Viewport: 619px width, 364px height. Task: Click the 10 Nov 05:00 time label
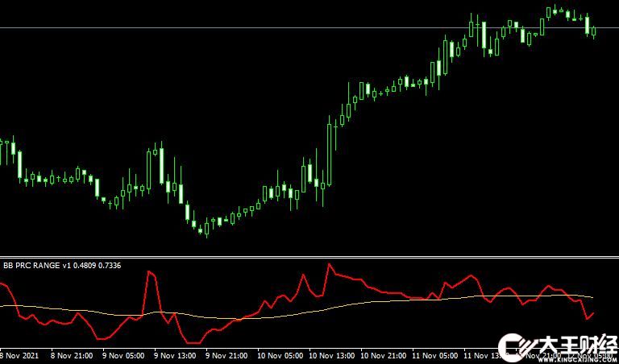[x=280, y=356]
